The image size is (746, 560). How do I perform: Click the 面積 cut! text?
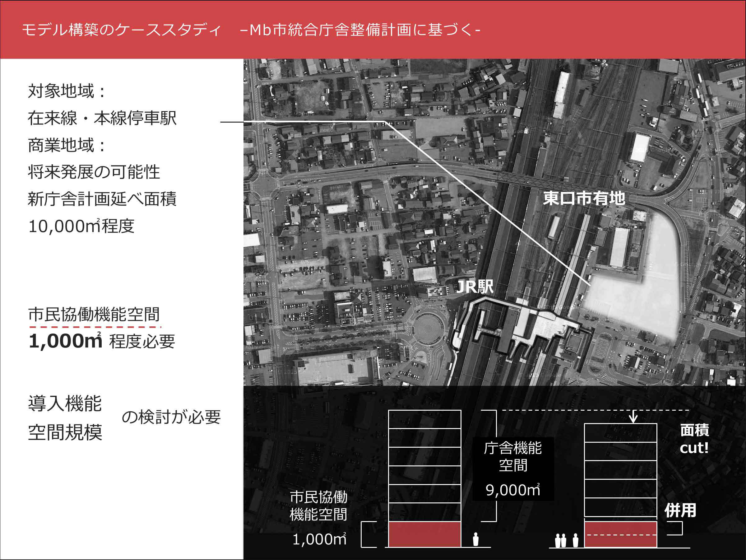694,439
